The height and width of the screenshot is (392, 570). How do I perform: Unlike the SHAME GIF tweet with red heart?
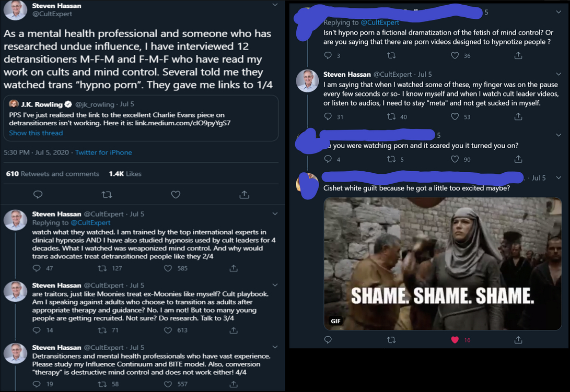(x=455, y=340)
